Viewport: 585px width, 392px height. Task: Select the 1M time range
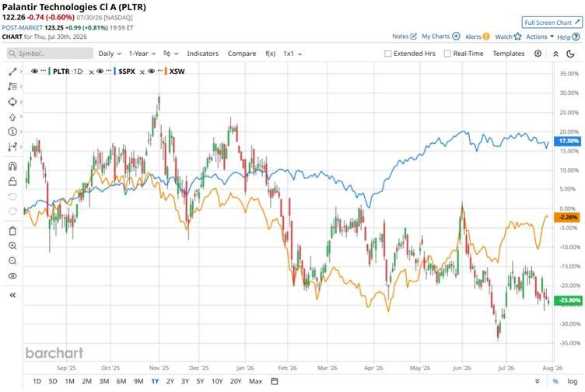70,381
